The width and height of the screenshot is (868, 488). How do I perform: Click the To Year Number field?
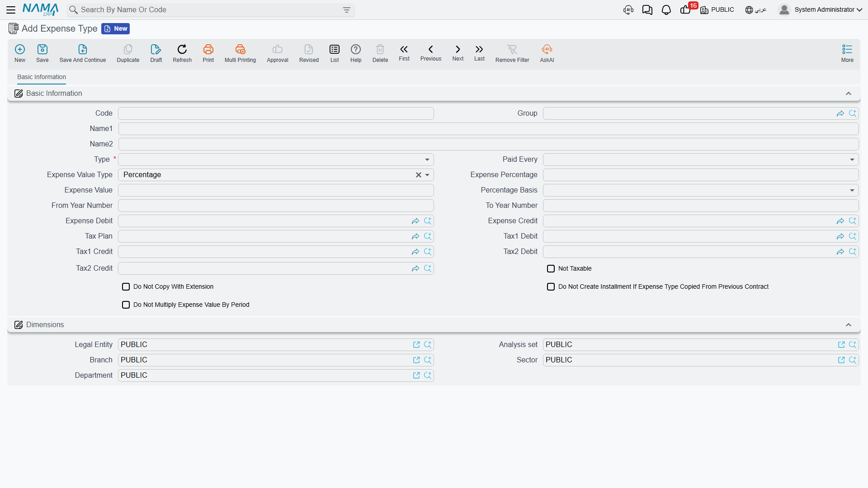click(x=701, y=206)
